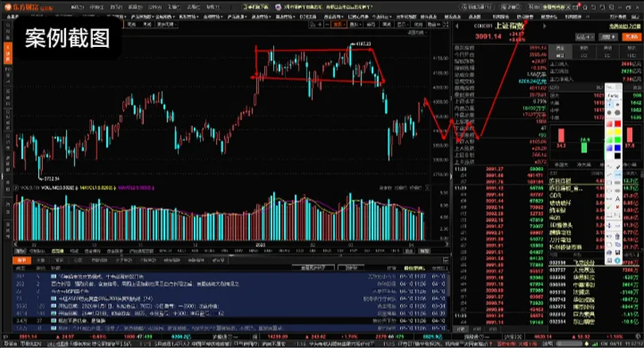Select the GDR row in the sector list

593,195
